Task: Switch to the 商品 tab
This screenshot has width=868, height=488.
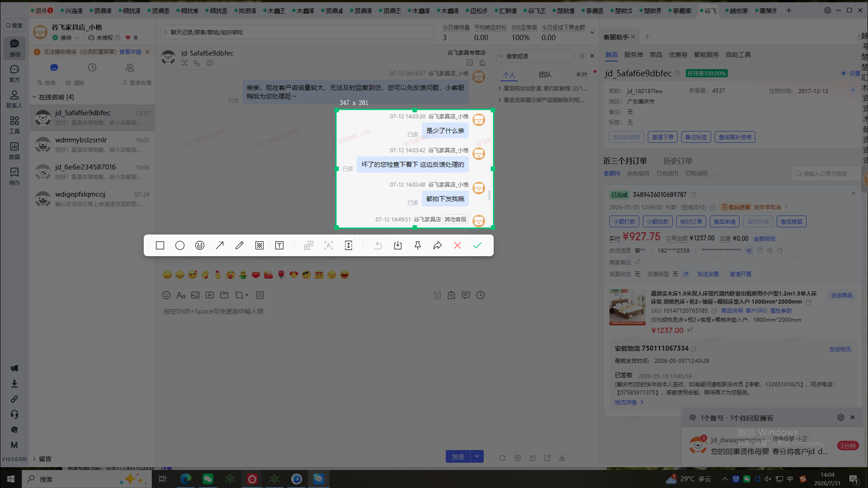Action: pyautogui.click(x=656, y=55)
